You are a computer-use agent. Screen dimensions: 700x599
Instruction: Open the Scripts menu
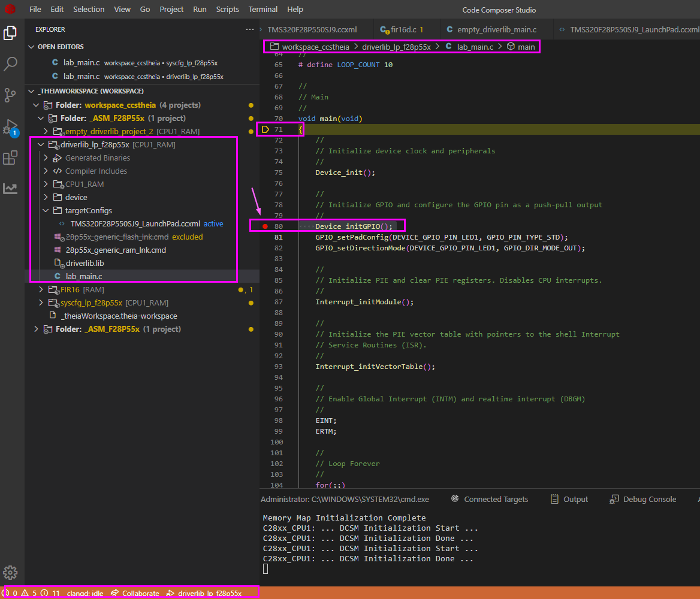click(227, 10)
